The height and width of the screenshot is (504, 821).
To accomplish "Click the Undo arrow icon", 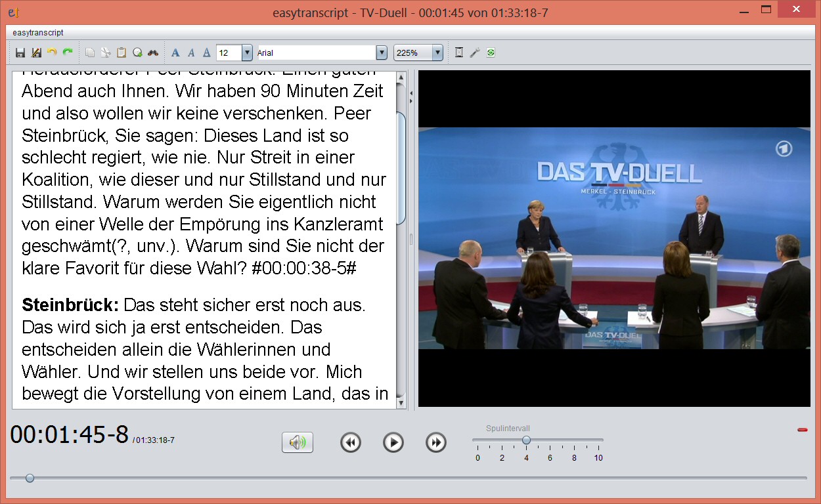I will (51, 52).
